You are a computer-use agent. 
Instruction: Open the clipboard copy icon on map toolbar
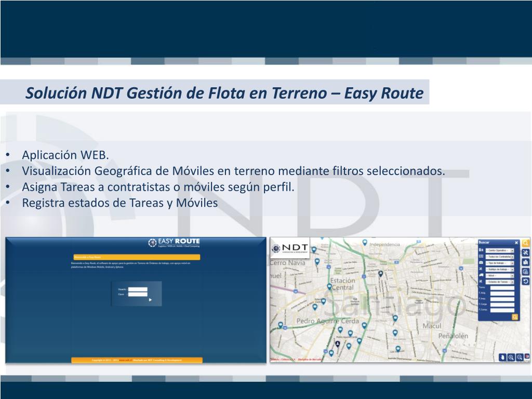[x=526, y=271]
